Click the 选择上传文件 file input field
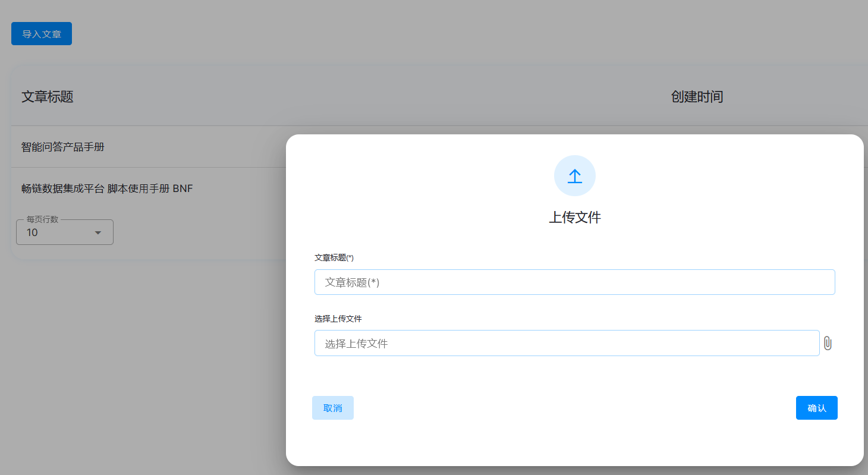Screen dimensions: 868x475 [567, 344]
